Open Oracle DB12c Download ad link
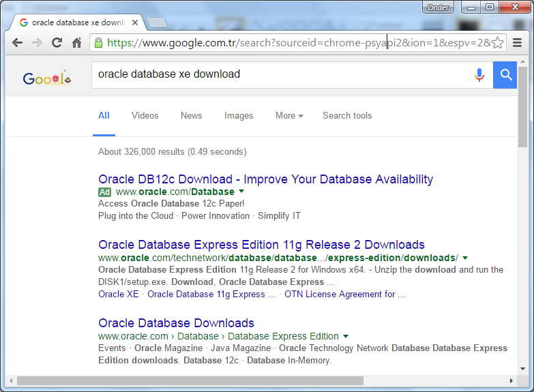 point(266,179)
